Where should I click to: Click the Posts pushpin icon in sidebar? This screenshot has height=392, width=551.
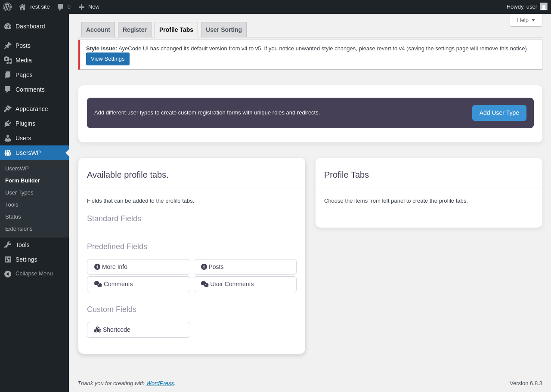tap(8, 46)
